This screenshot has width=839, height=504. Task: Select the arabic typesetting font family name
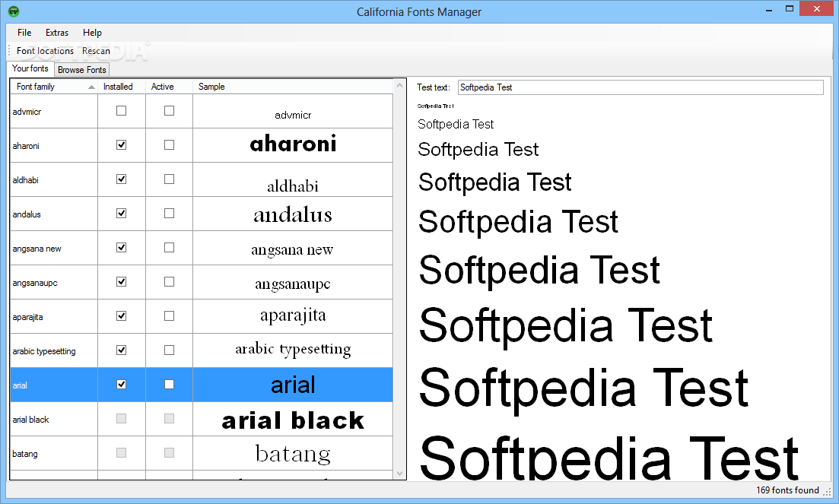coord(44,351)
